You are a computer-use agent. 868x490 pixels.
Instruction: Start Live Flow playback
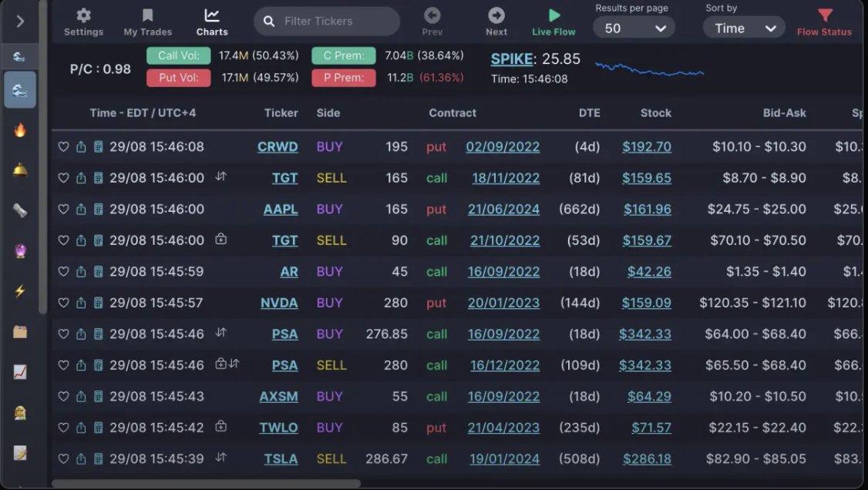(x=553, y=22)
